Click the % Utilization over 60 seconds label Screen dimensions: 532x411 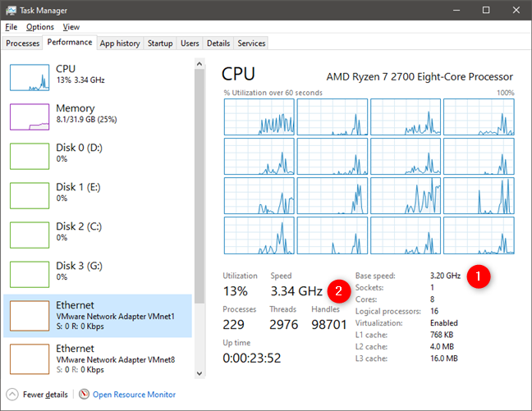(273, 93)
